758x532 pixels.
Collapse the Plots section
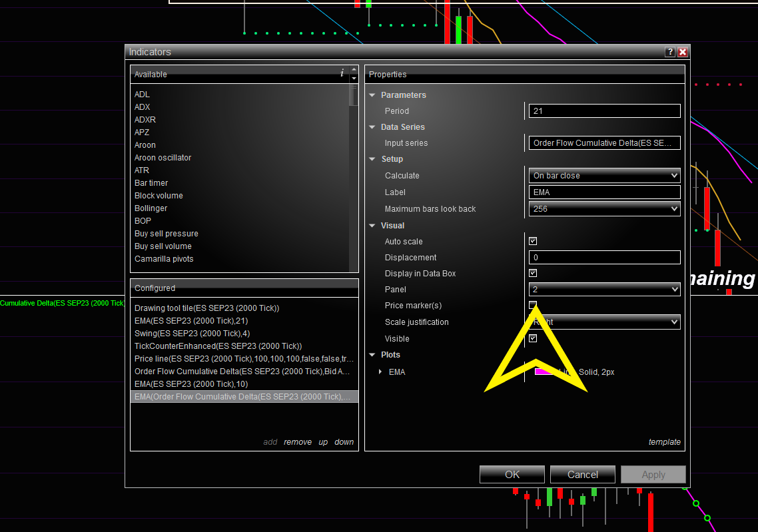[x=372, y=355]
